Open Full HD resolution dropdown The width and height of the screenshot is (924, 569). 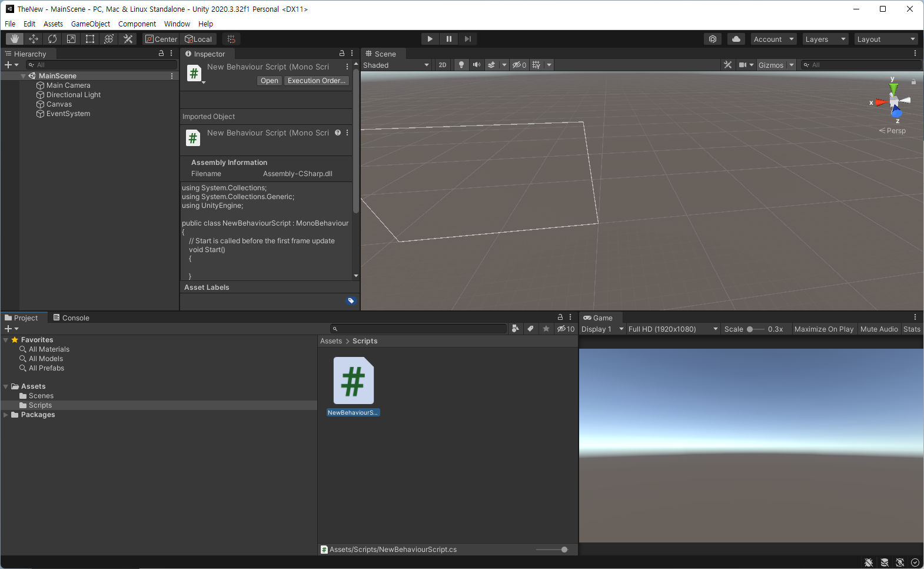pyautogui.click(x=673, y=329)
